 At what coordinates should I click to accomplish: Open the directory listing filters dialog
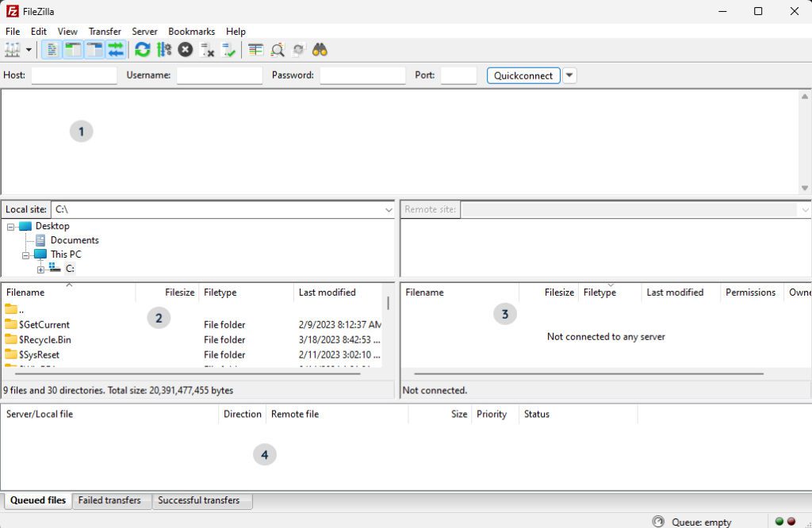click(x=255, y=50)
